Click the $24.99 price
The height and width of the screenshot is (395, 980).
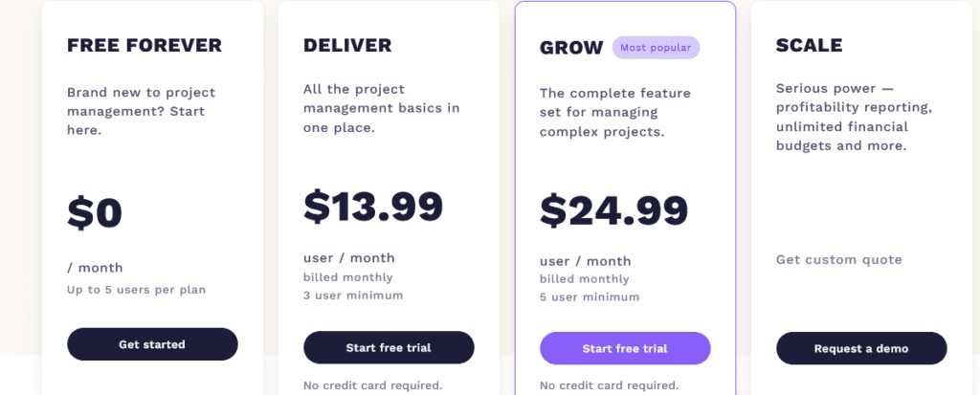click(613, 210)
